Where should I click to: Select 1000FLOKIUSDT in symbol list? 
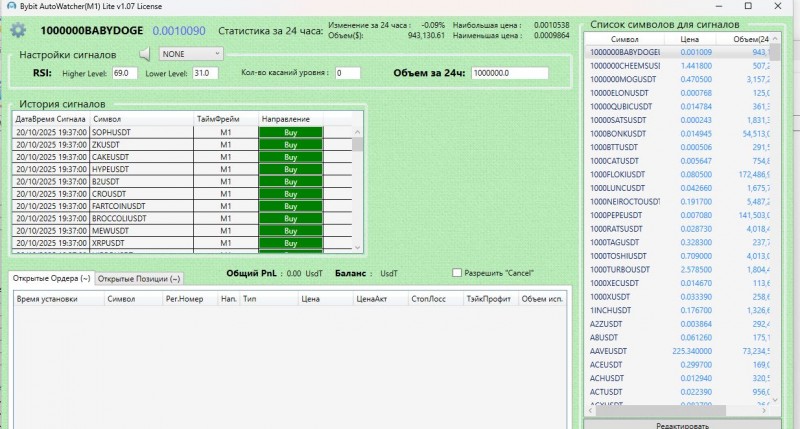click(678, 174)
